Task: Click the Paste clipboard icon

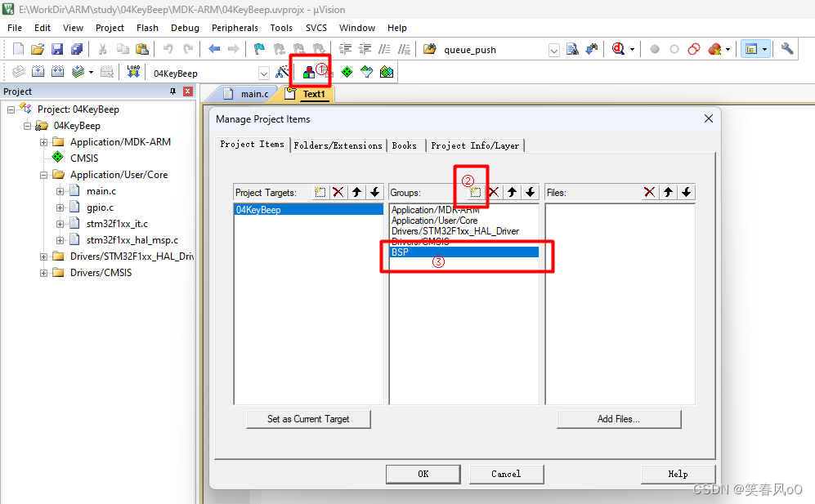Action: (142, 49)
